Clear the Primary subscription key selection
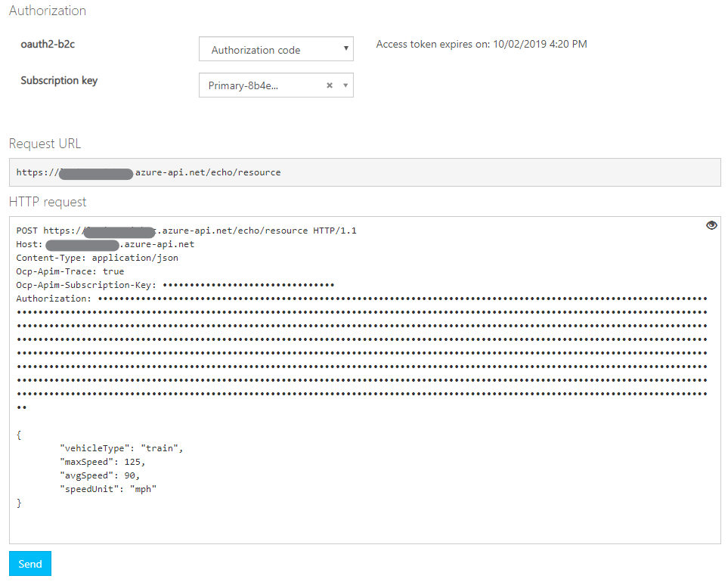The width and height of the screenshot is (728, 582). point(330,85)
